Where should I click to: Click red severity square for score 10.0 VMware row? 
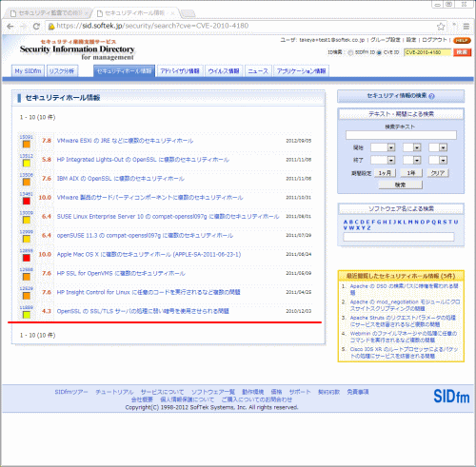tap(27, 201)
